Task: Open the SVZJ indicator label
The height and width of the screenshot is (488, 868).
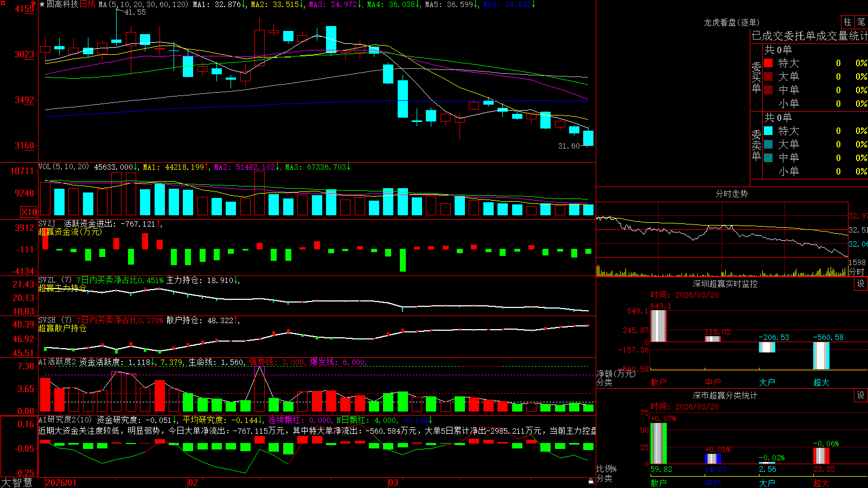Action: click(x=47, y=223)
